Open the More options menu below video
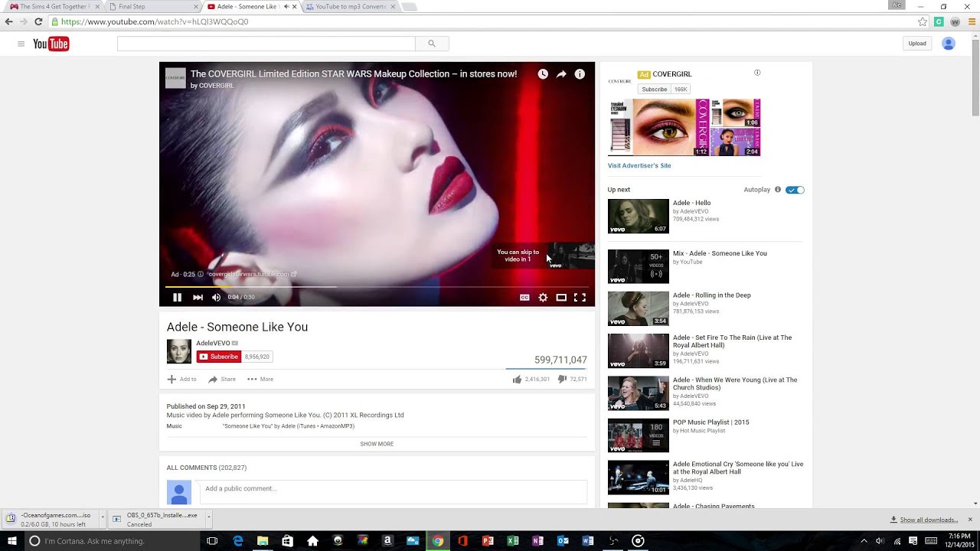 coord(260,379)
